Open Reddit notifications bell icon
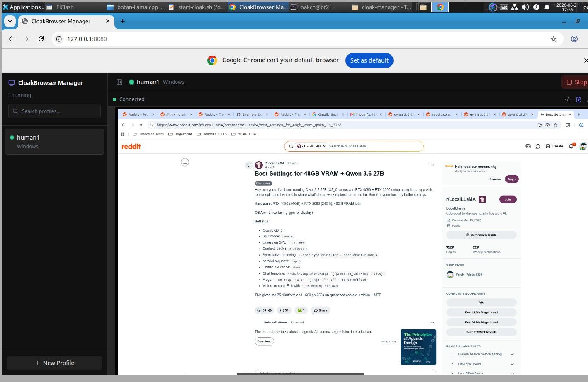Viewport: 588px width, 382px height. [x=571, y=146]
